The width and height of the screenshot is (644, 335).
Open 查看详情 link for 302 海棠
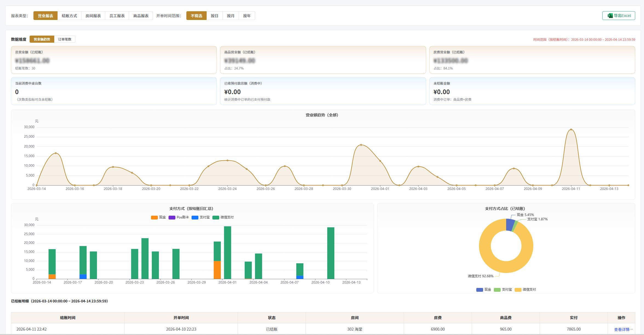[622, 330]
